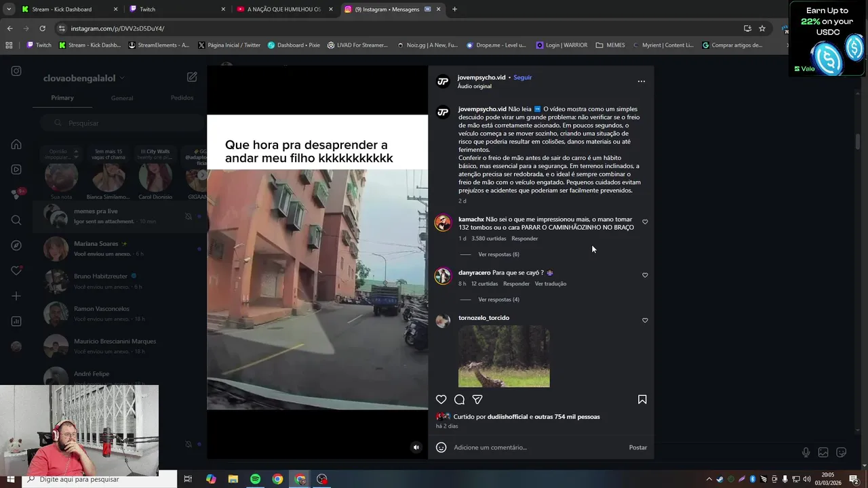Open the comment bubble icon on post
Image resolution: width=868 pixels, height=488 pixels.
(x=459, y=400)
